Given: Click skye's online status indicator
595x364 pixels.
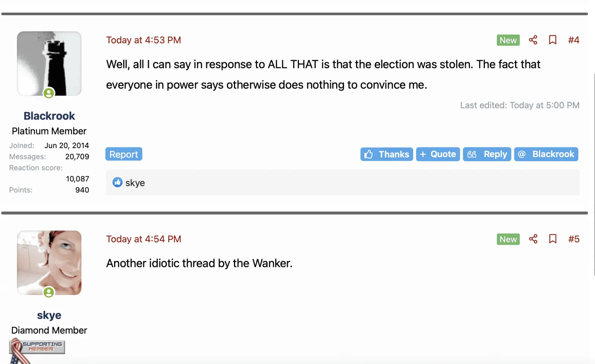Looking at the screenshot, I should pyautogui.click(x=49, y=292).
